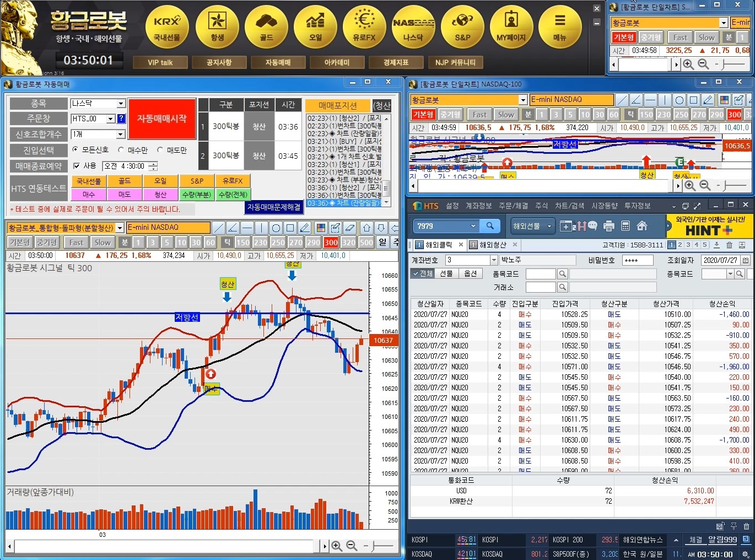Click the HTS printer icon

tap(609, 226)
